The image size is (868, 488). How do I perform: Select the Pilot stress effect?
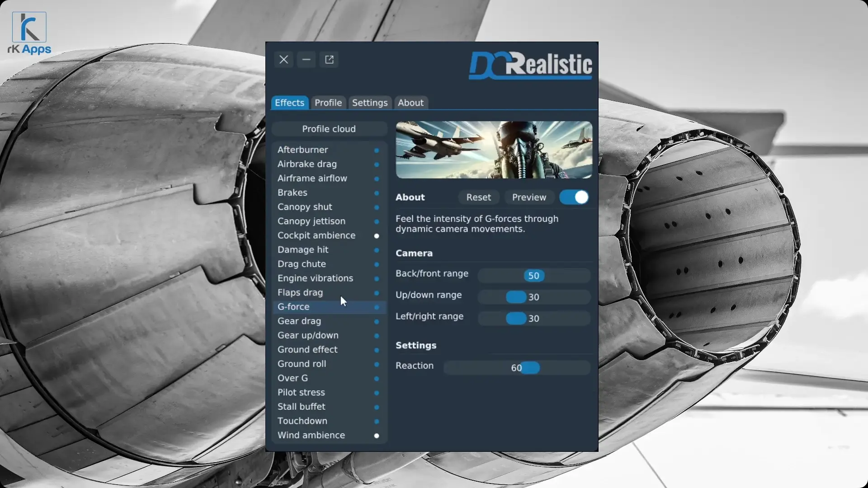[301, 393]
